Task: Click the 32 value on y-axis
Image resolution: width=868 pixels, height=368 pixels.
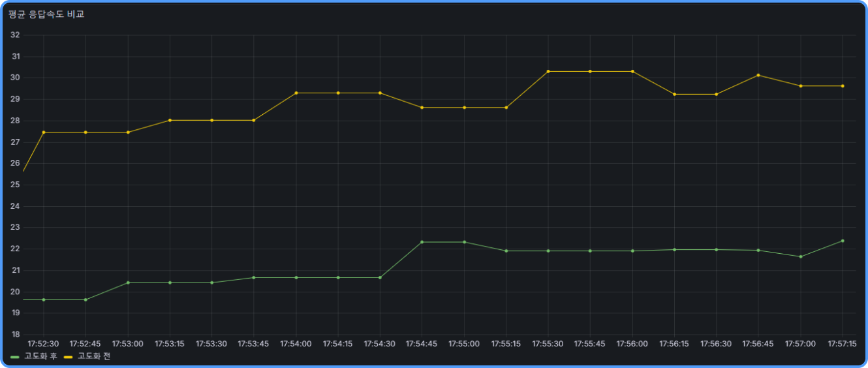Action: click(15, 35)
